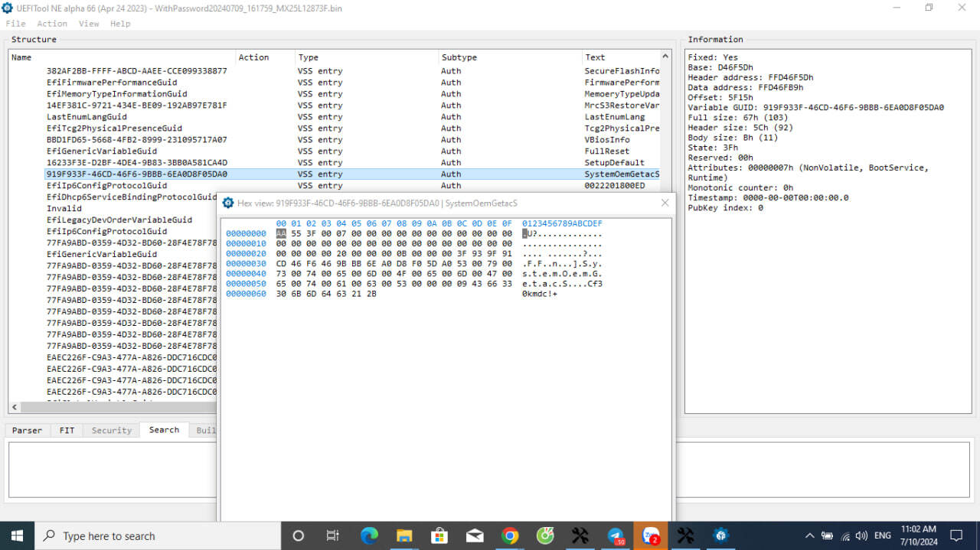Open Google Chrome from the taskbar
The width and height of the screenshot is (980, 550).
(x=510, y=535)
